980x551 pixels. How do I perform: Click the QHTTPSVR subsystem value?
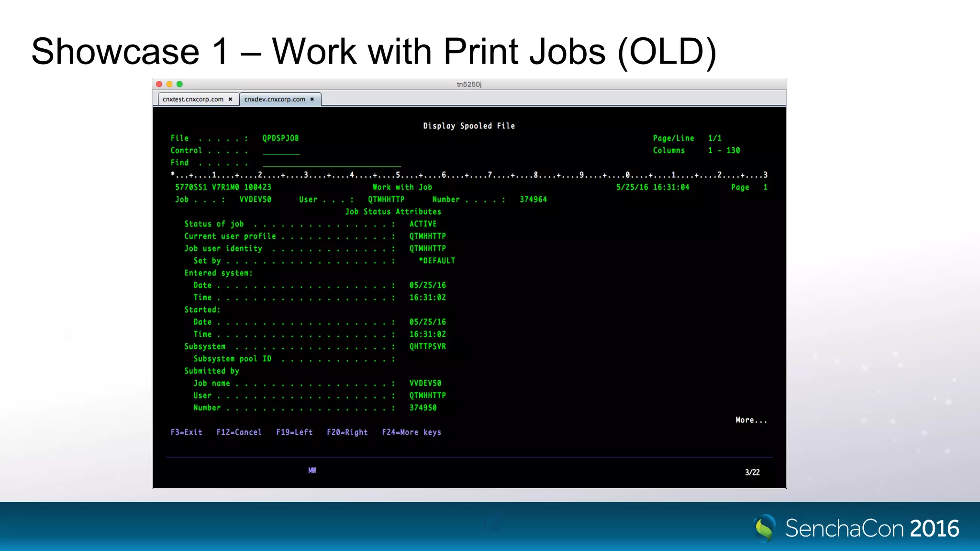pos(427,346)
